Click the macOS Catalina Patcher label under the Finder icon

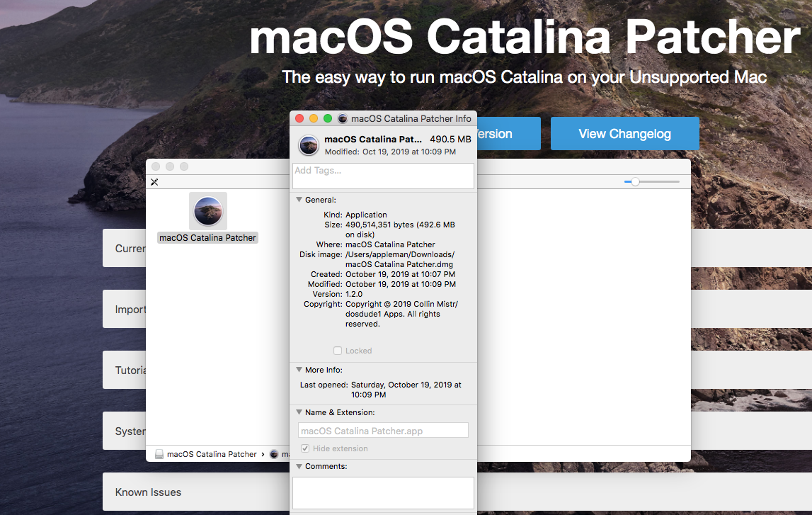207,238
